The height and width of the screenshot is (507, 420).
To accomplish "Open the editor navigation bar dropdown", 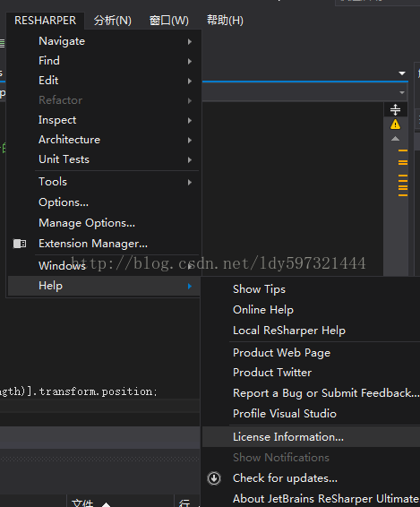I will coord(402,92).
